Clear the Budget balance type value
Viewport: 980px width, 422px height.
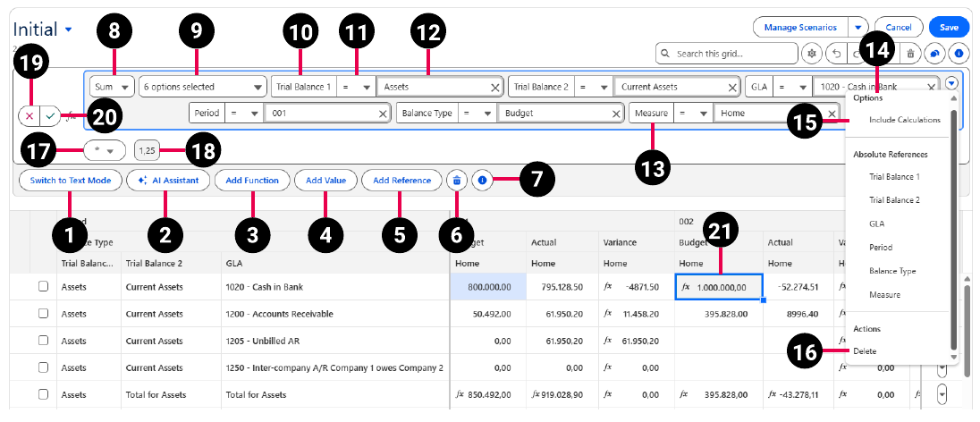tap(615, 114)
